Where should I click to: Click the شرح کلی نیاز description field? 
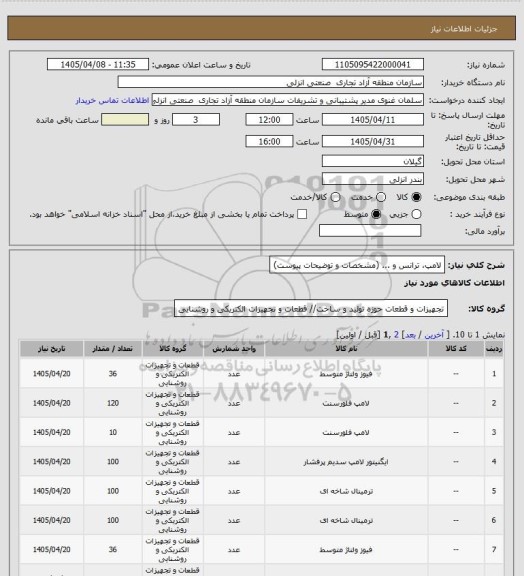[x=357, y=265]
